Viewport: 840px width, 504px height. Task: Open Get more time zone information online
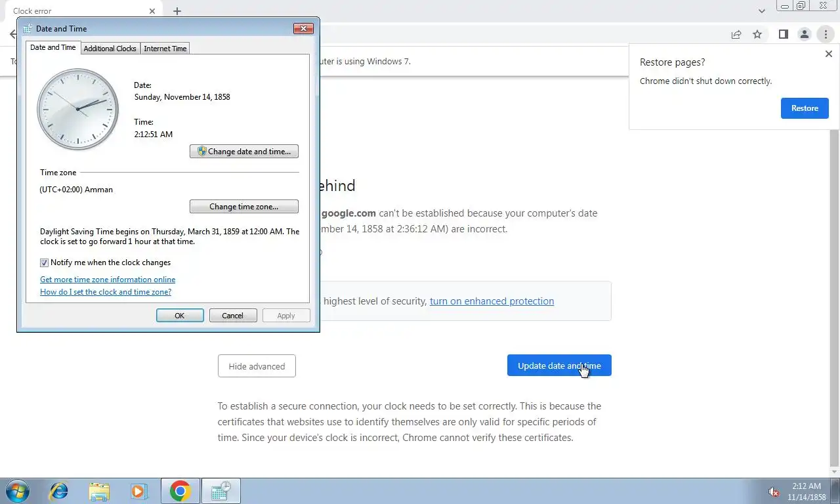(108, 280)
